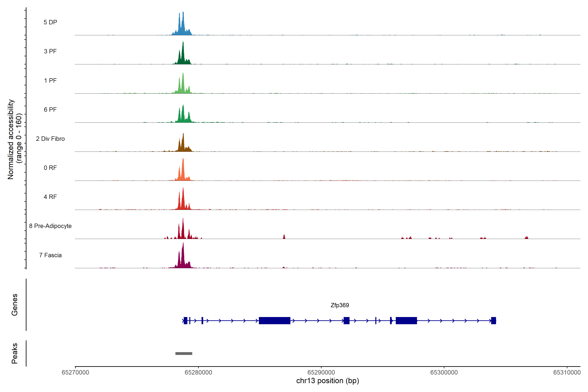
Task: Select the 0 RF track label
Action: coord(50,168)
